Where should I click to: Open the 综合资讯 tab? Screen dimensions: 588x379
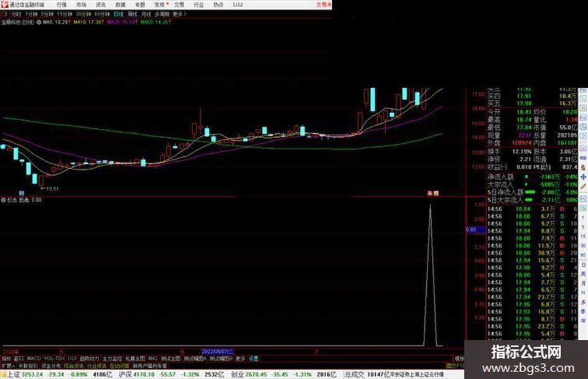(74, 365)
